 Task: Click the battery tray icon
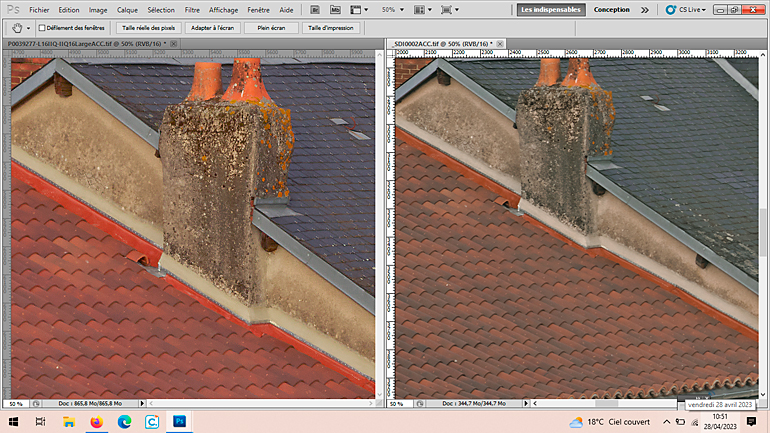[x=681, y=422]
